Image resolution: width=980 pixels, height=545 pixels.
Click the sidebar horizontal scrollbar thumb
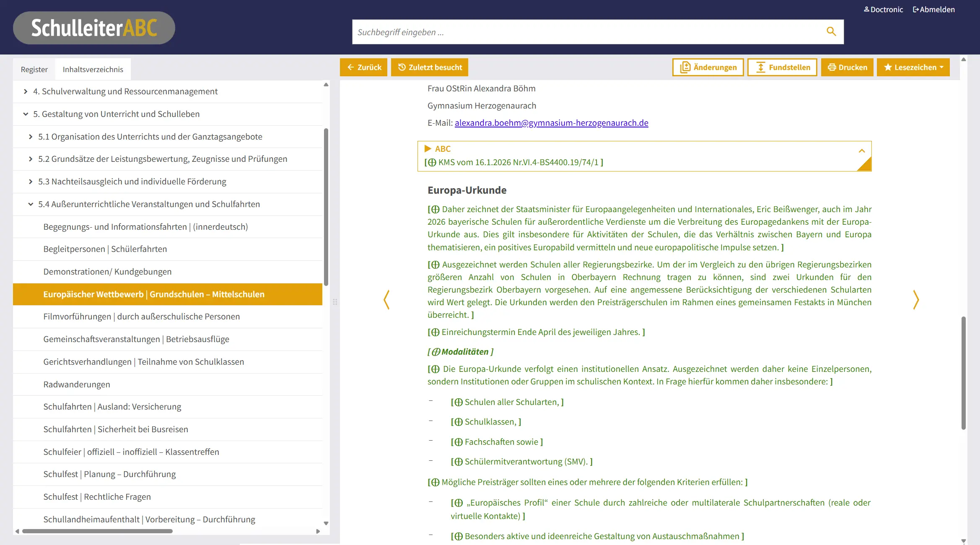pos(97,531)
